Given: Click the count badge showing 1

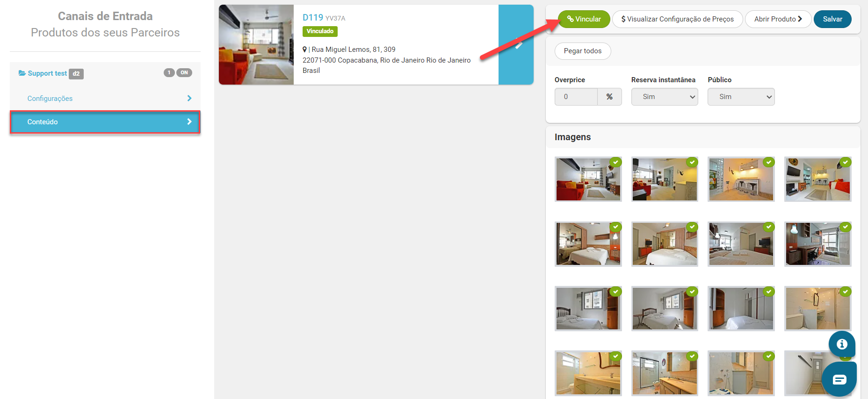Looking at the screenshot, I should 169,72.
